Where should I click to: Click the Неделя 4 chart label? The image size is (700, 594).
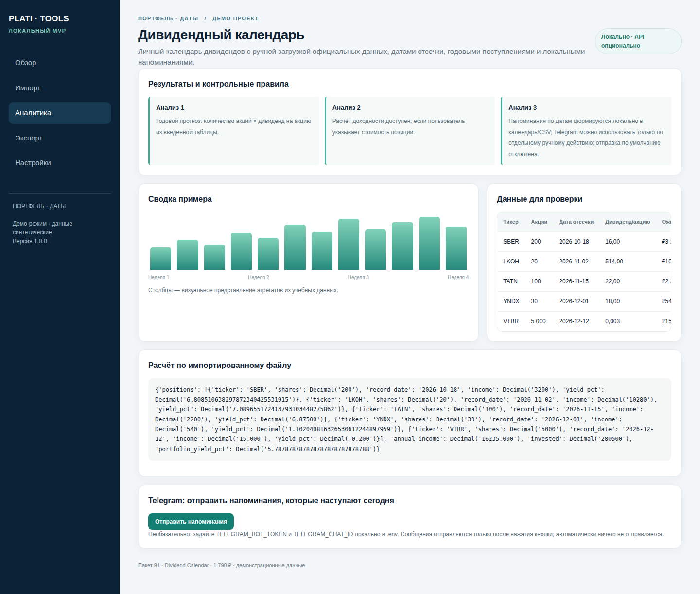tap(458, 277)
